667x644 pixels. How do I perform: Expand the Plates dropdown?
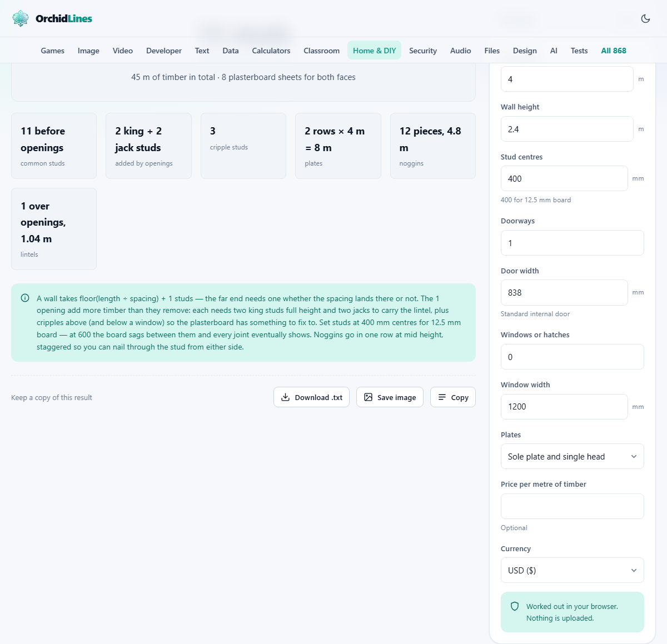(572, 456)
